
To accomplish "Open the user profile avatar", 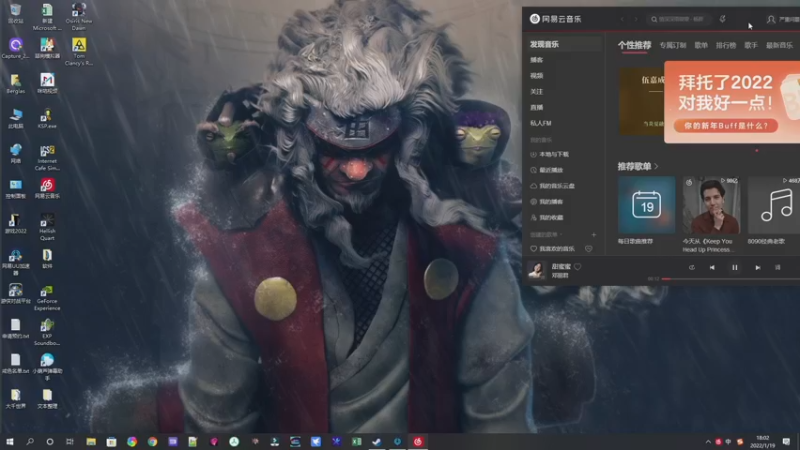I will coord(771,19).
